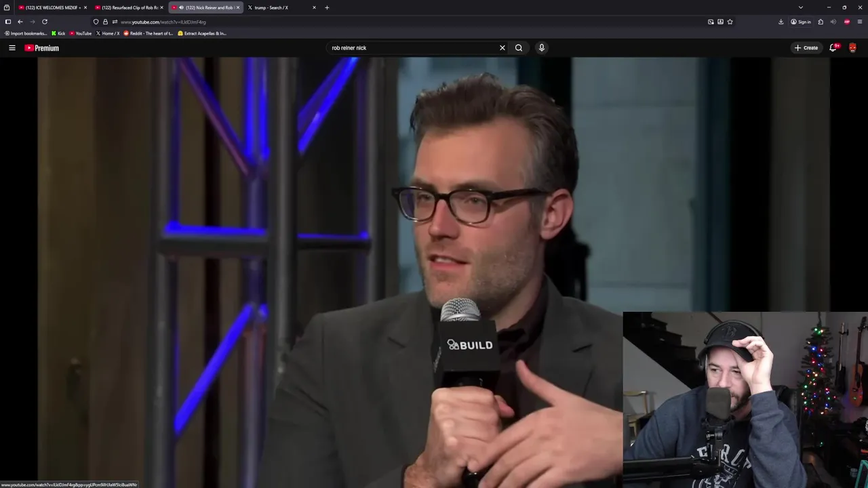868x488 pixels.
Task: Clear the YouTube search text
Action: click(502, 48)
